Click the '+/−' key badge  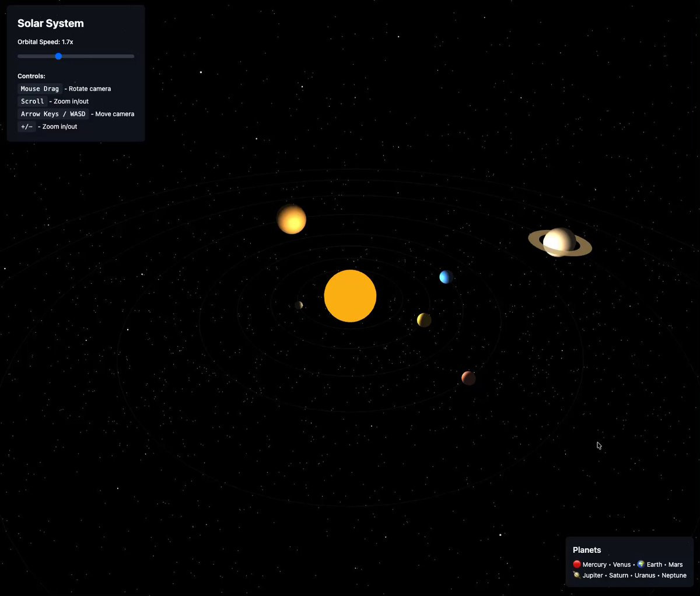[x=27, y=127]
